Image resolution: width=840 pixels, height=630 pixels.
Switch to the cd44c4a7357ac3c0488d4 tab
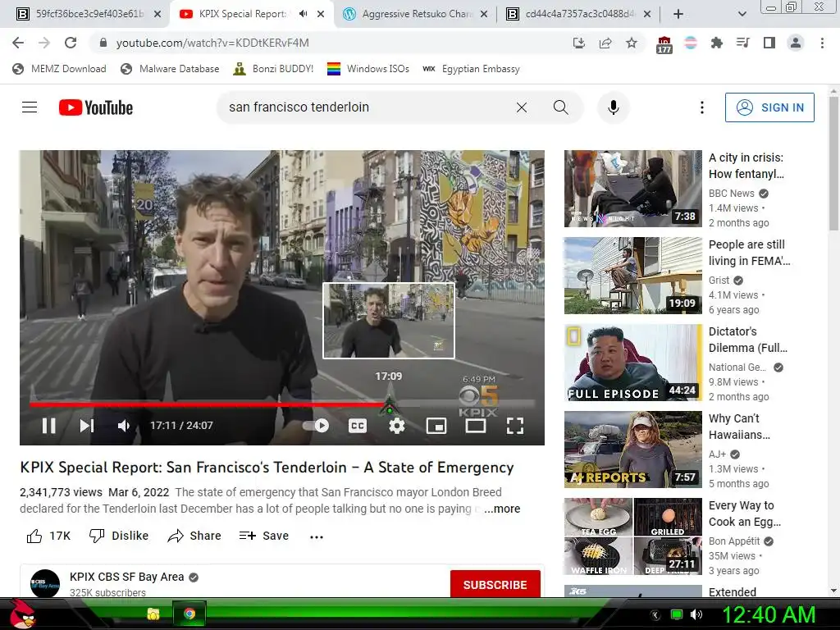578,14
